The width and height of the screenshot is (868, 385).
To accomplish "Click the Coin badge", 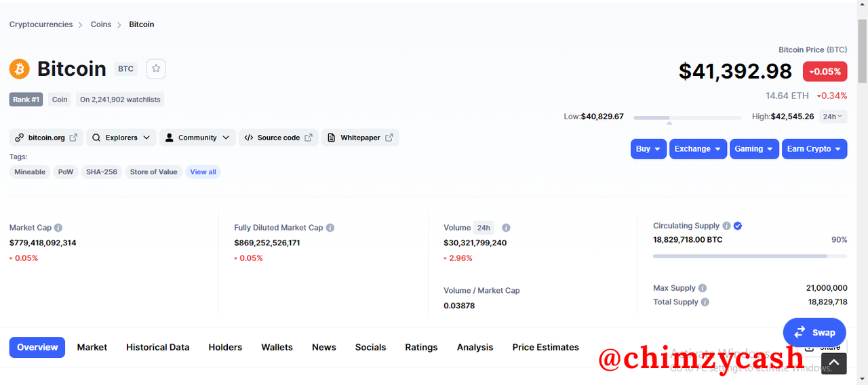I will (x=60, y=100).
